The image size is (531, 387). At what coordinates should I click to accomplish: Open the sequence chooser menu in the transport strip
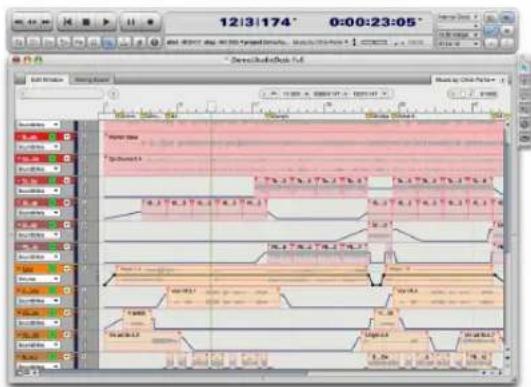coord(320,42)
